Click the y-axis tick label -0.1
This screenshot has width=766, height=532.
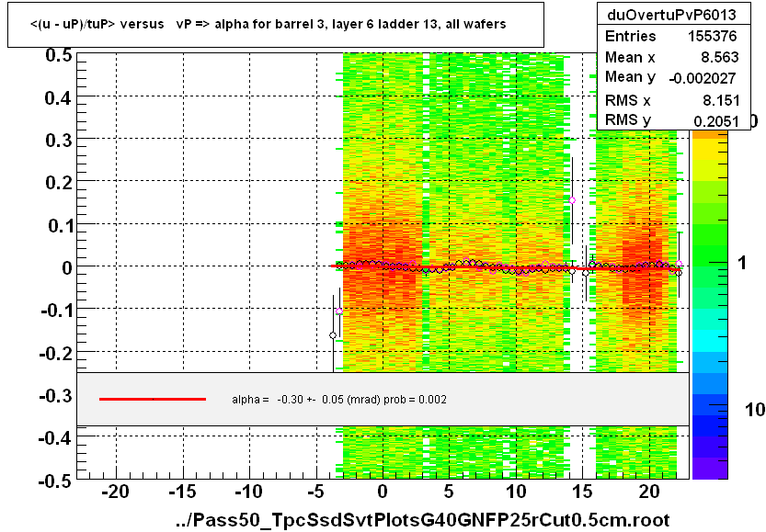point(56,311)
